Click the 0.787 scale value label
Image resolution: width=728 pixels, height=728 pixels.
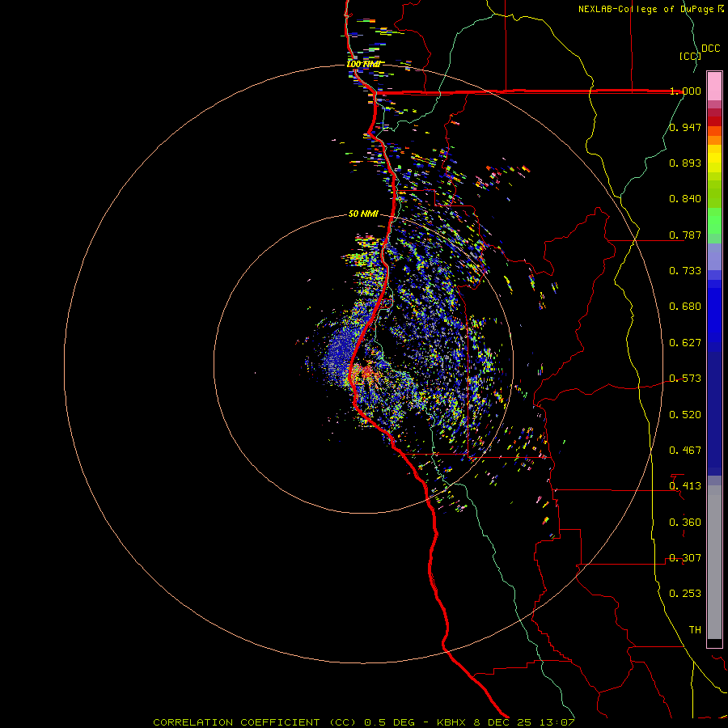pos(685,235)
